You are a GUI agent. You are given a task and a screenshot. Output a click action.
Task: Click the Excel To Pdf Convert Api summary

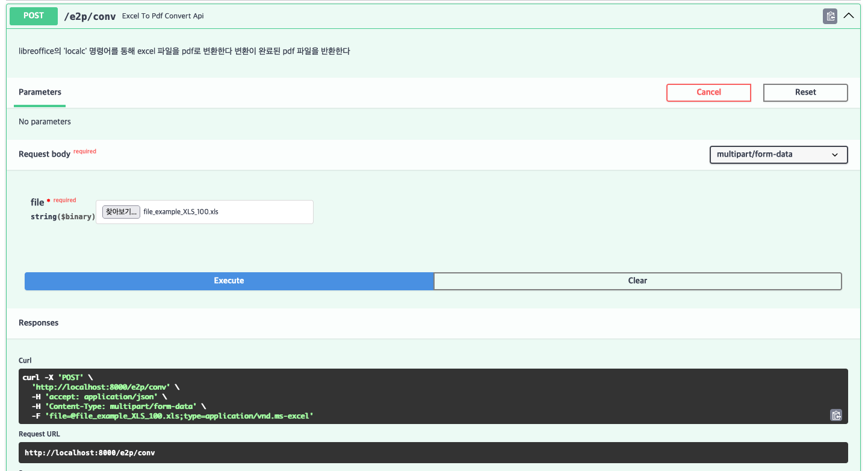[163, 16]
